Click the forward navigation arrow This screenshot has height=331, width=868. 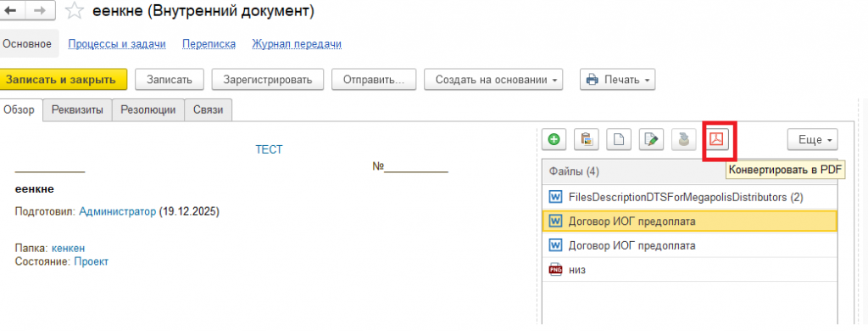[x=39, y=10]
